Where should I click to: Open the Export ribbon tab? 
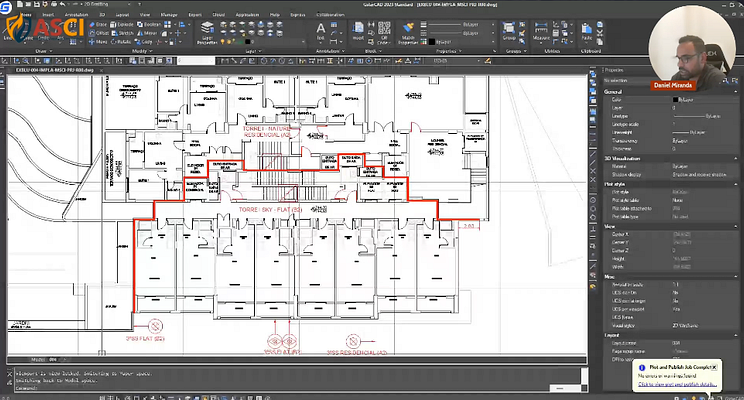pos(195,15)
